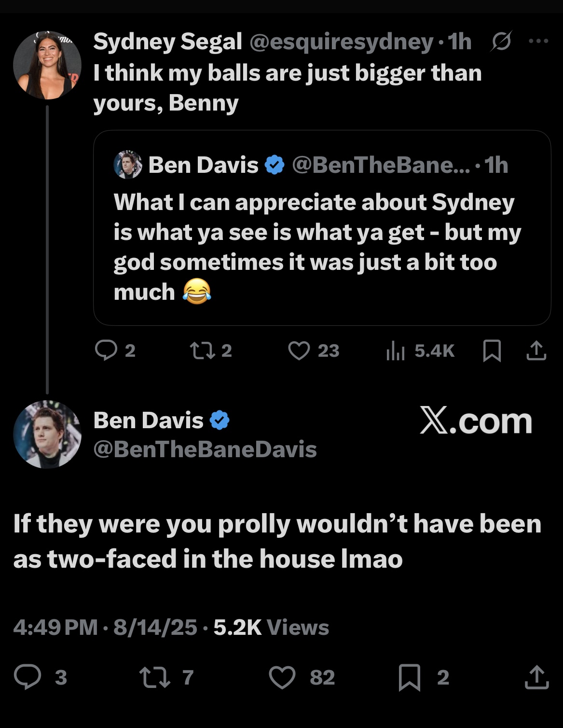This screenshot has height=728, width=563.
Task: View analytics showing 5.4K views
Action: [420, 351]
